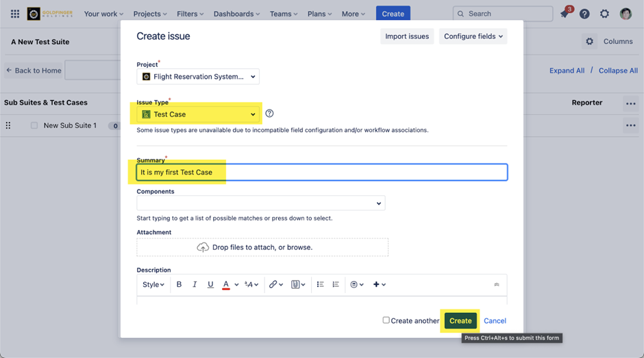The image size is (644, 358).
Task: Click the Cancel link in dialog
Action: (x=495, y=321)
